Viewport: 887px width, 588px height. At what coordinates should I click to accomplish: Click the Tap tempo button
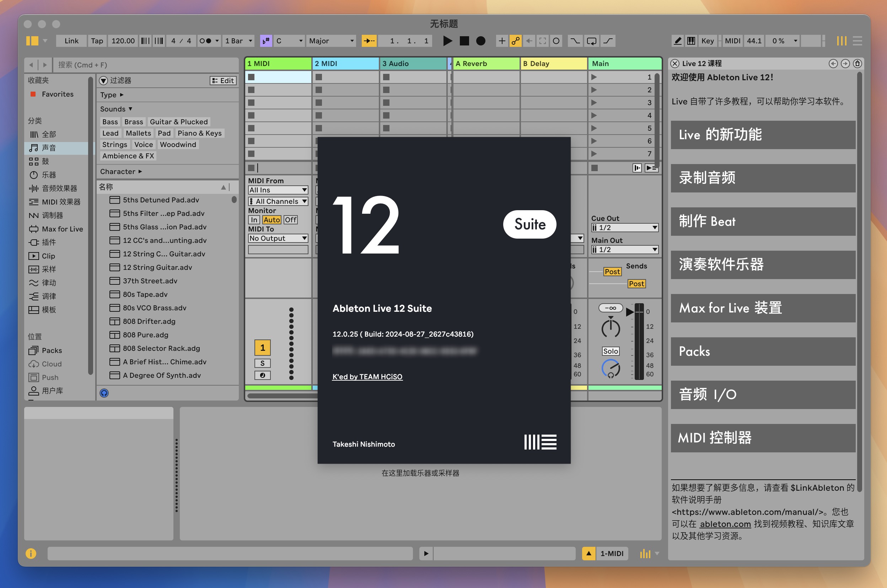pyautogui.click(x=97, y=41)
